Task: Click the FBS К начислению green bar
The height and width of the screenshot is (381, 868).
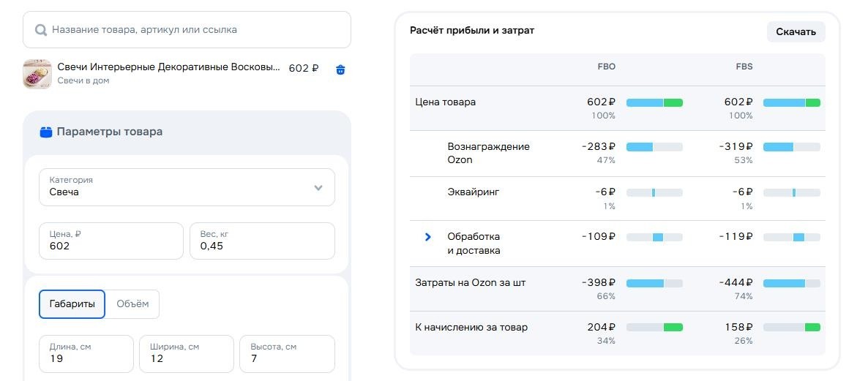Action: [x=812, y=328]
